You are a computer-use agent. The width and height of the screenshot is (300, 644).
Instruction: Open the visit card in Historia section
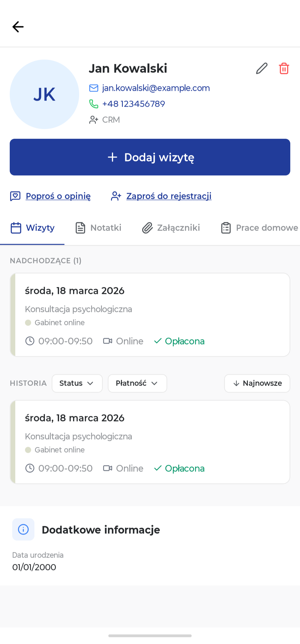click(x=150, y=442)
